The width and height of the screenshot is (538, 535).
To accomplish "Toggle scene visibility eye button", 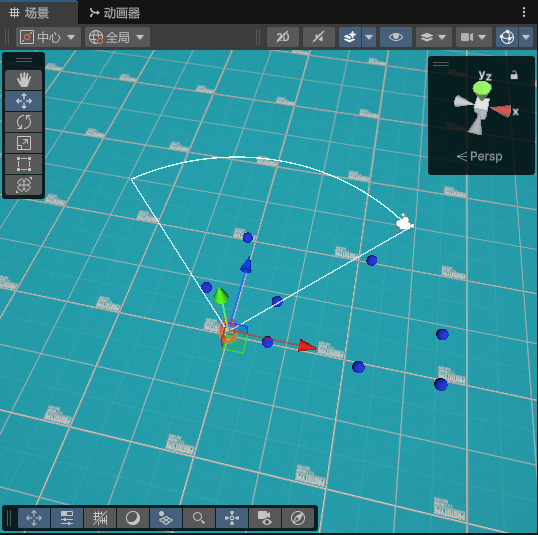I will pyautogui.click(x=396, y=37).
